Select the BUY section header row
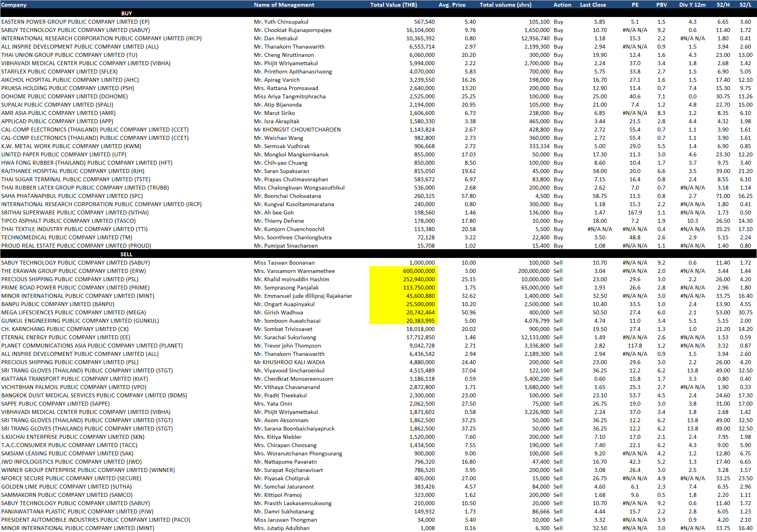Screen dimensions: 757x532 pos(126,13)
